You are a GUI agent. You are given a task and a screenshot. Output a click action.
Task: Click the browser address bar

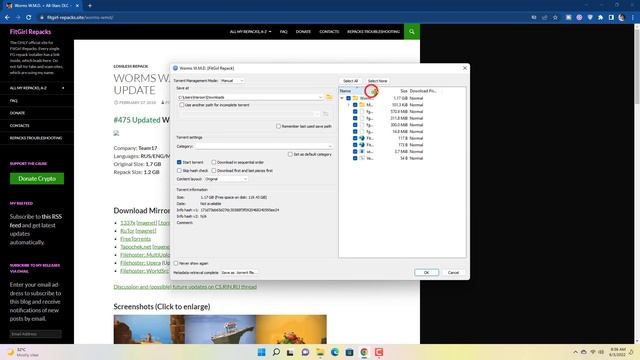tap(282, 18)
